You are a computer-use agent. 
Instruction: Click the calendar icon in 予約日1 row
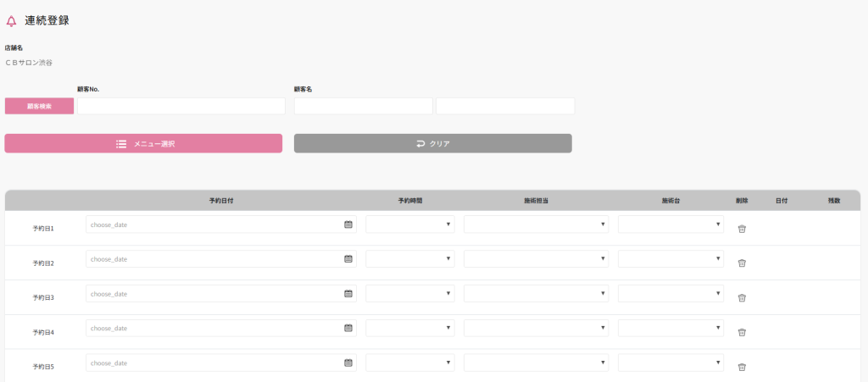pyautogui.click(x=348, y=224)
